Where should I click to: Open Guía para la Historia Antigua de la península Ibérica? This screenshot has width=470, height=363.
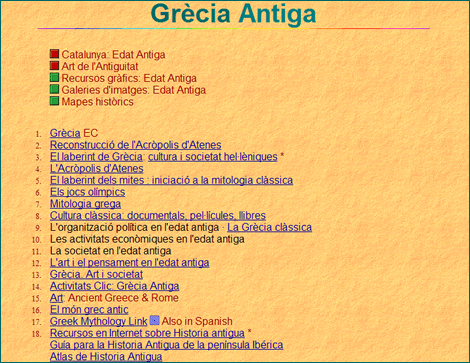(x=166, y=345)
